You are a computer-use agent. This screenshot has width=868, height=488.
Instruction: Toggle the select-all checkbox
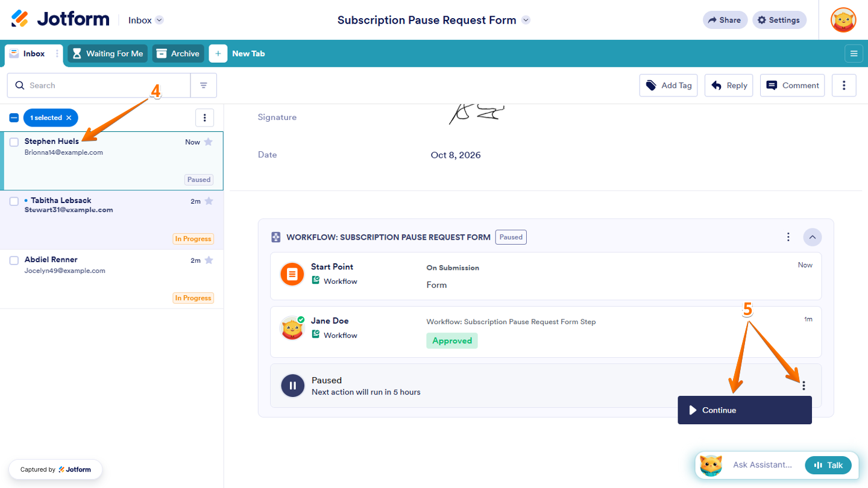14,117
